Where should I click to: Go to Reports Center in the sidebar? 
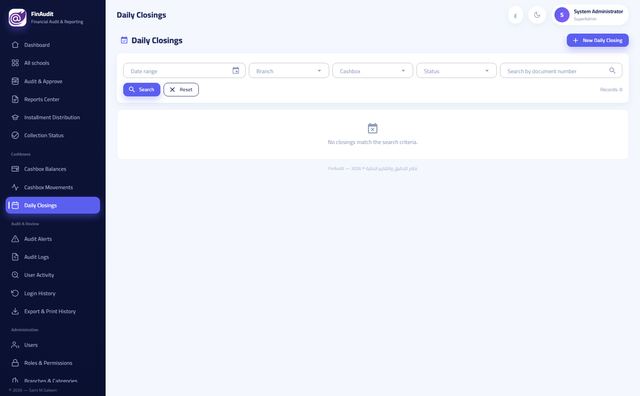tap(53, 99)
